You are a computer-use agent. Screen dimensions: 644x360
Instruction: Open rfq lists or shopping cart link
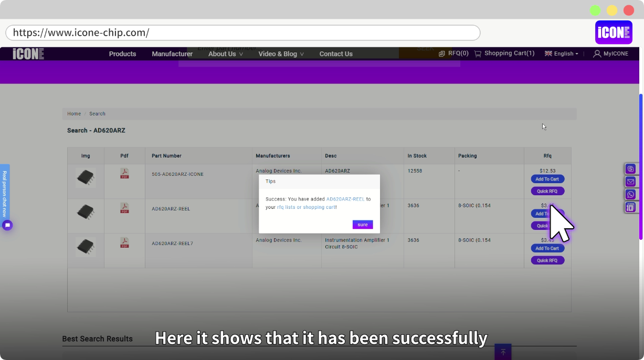coord(307,207)
